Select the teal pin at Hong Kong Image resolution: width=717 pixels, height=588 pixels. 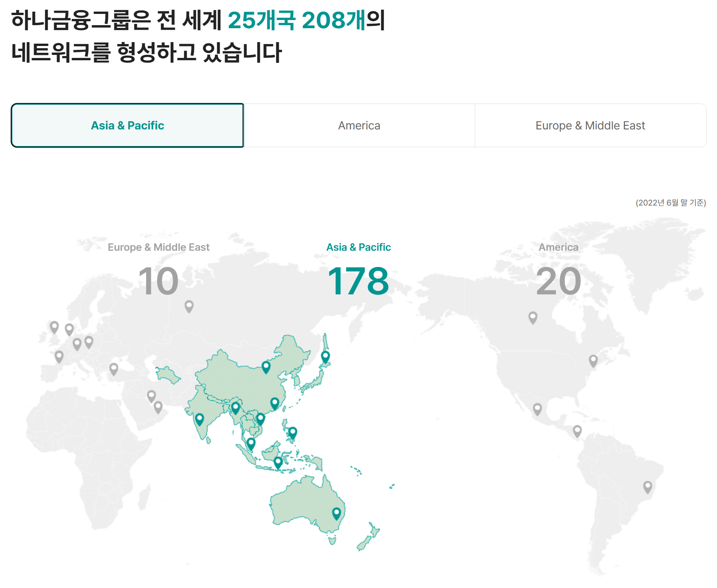[x=275, y=404]
